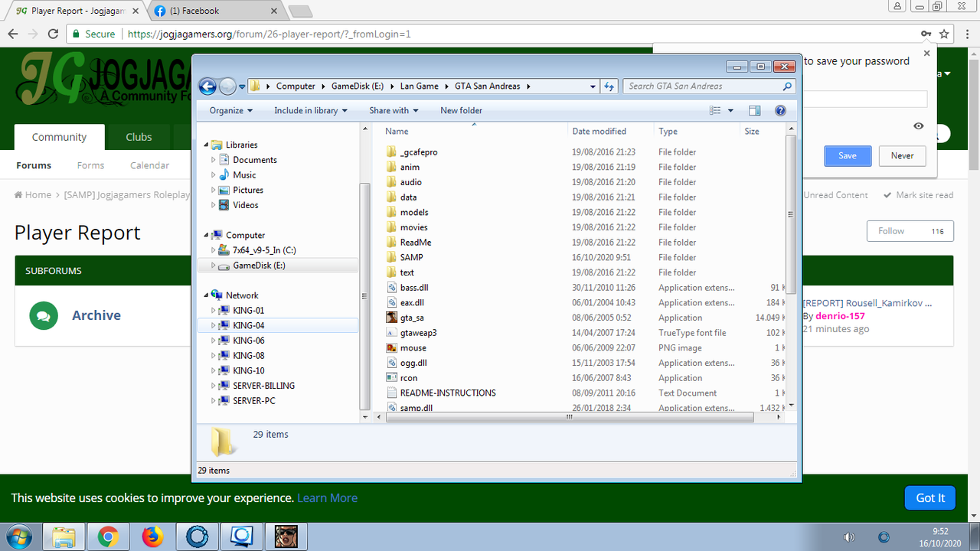Open Explorer help question mark icon
Screen dimensions: 980x551
pyautogui.click(x=780, y=111)
